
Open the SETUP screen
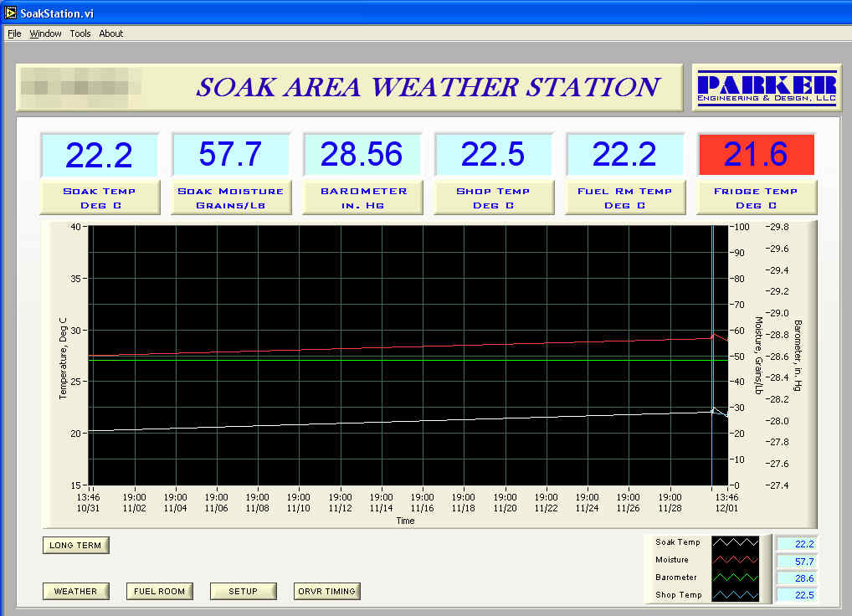pos(243,591)
